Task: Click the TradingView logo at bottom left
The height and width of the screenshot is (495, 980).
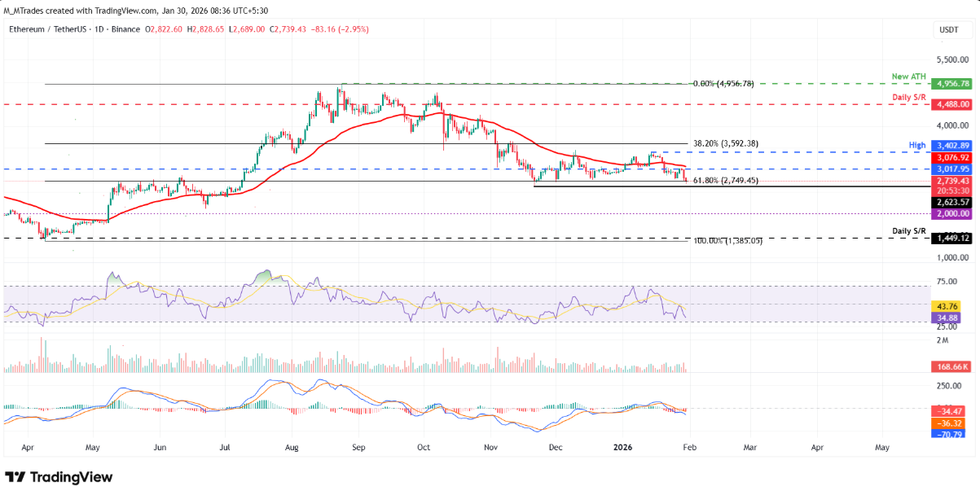Action: (x=59, y=477)
